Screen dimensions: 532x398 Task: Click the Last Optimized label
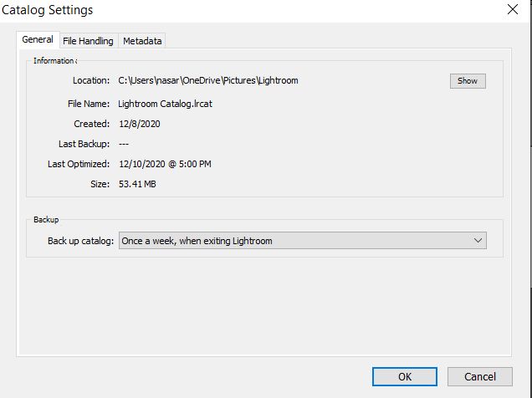(x=79, y=164)
